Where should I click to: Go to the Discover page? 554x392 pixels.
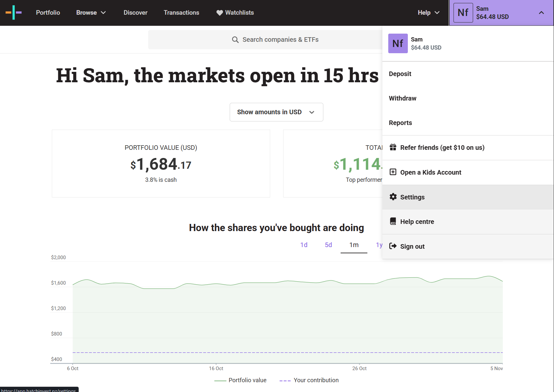pos(135,13)
